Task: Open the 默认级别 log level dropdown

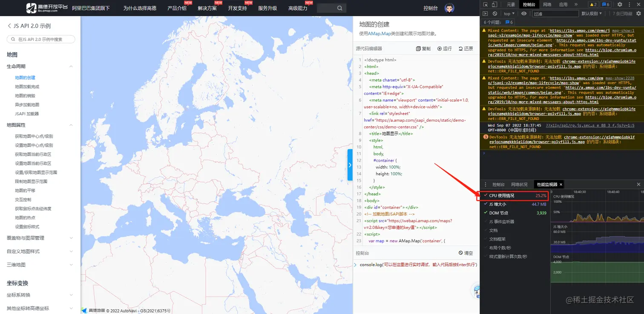Action: point(592,14)
